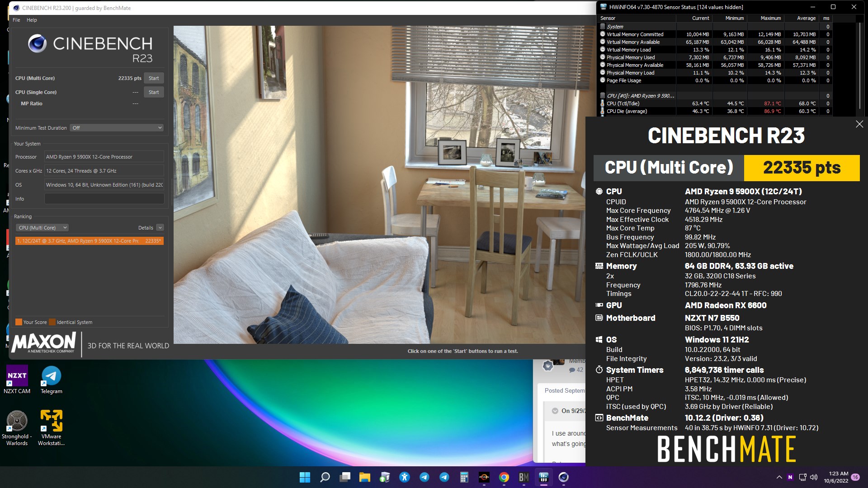
Task: Click the NZXT tray icon
Action: (790, 477)
